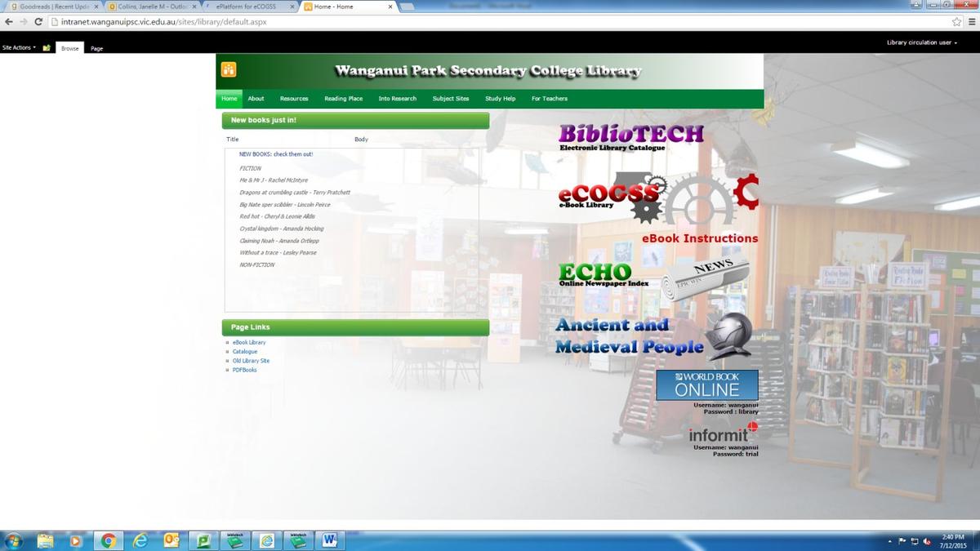Click the address bar URL field
Image resolution: width=980 pixels, height=551 pixels.
pos(498,21)
